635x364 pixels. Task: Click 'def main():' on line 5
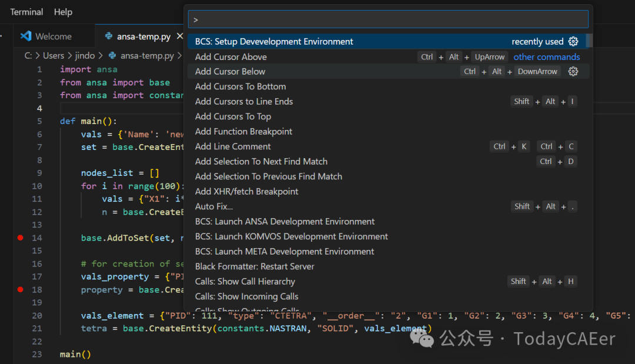[x=88, y=121]
